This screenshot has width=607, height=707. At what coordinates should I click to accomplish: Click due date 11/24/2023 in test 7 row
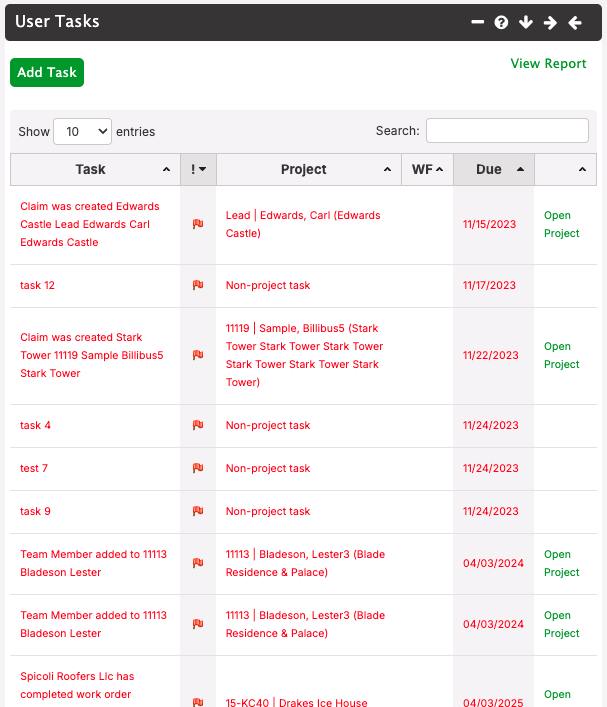[x=491, y=468]
